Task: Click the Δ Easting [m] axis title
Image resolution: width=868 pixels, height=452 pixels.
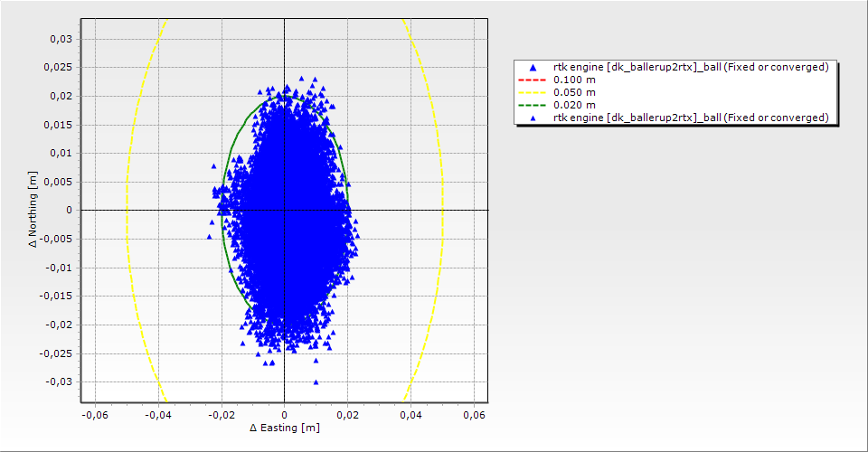Action: click(285, 428)
